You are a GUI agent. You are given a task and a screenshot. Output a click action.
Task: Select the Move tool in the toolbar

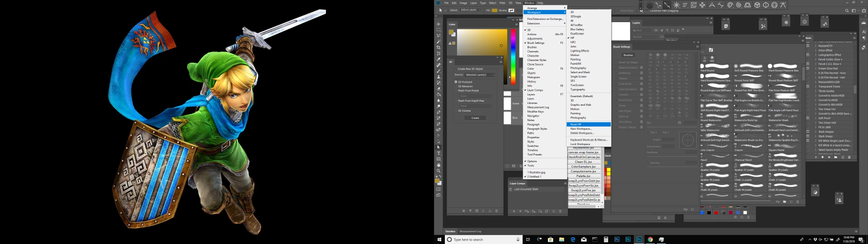point(438,24)
